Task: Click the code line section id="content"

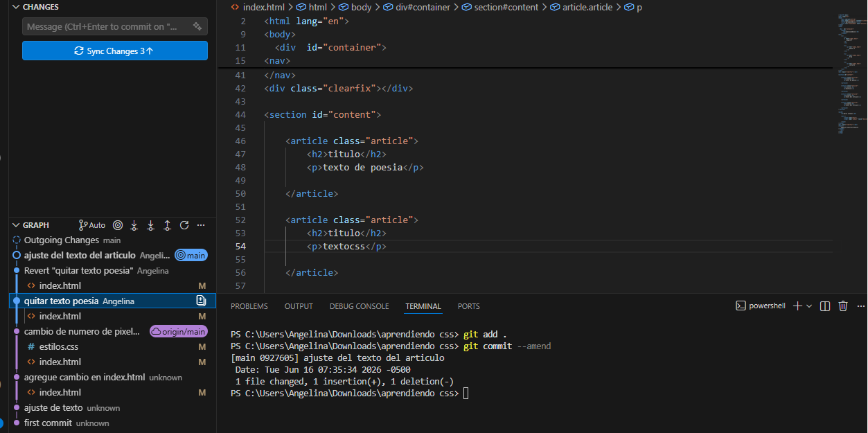Action: pyautogui.click(x=322, y=114)
